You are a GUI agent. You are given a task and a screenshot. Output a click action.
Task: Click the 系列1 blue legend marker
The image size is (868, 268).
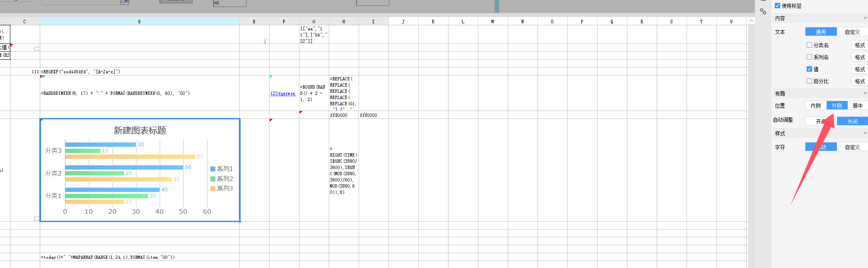213,169
